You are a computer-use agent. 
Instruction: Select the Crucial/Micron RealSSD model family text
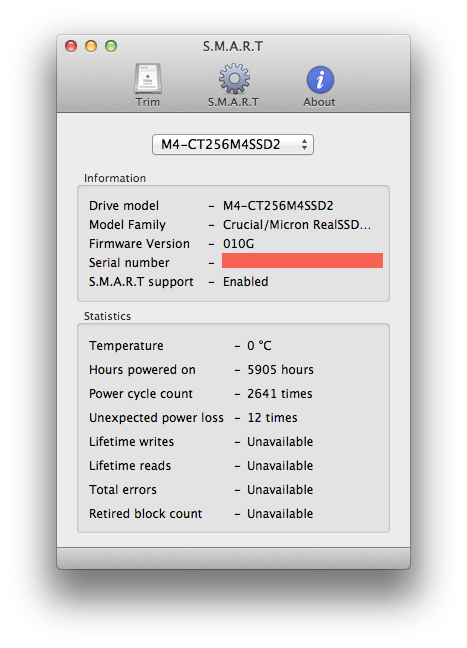pos(297,224)
